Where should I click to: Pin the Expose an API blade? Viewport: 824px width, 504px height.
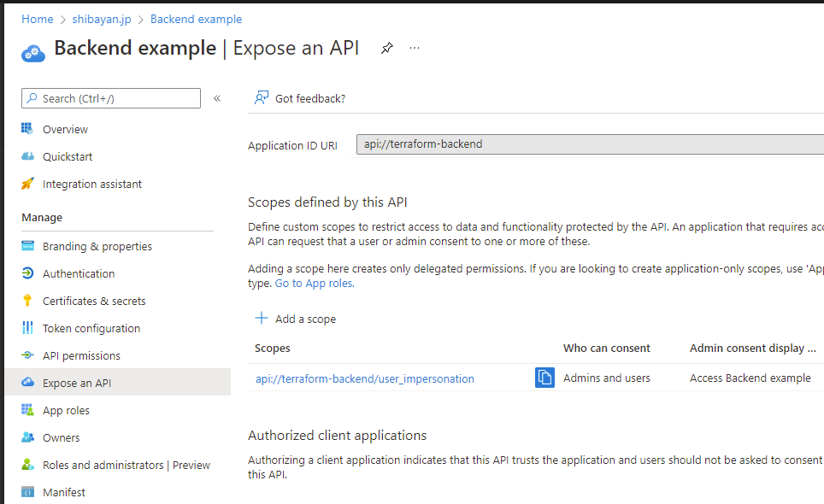click(386, 48)
